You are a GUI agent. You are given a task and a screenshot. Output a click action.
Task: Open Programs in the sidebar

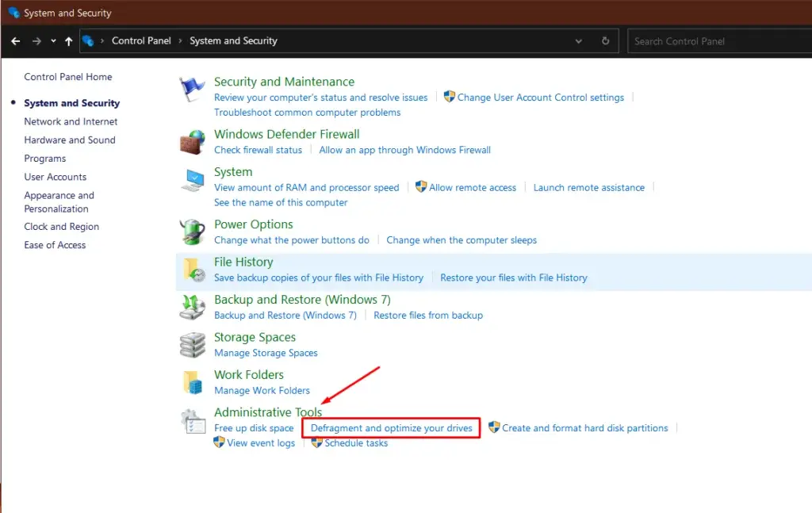click(x=45, y=159)
